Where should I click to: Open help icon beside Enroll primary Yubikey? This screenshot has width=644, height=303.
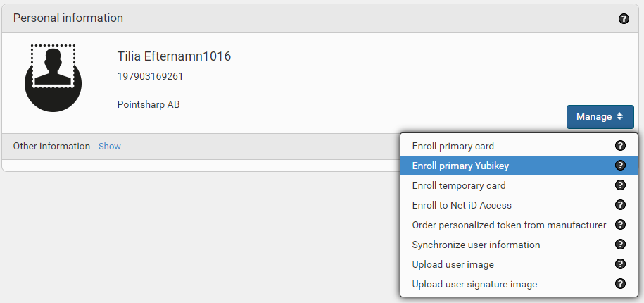620,166
